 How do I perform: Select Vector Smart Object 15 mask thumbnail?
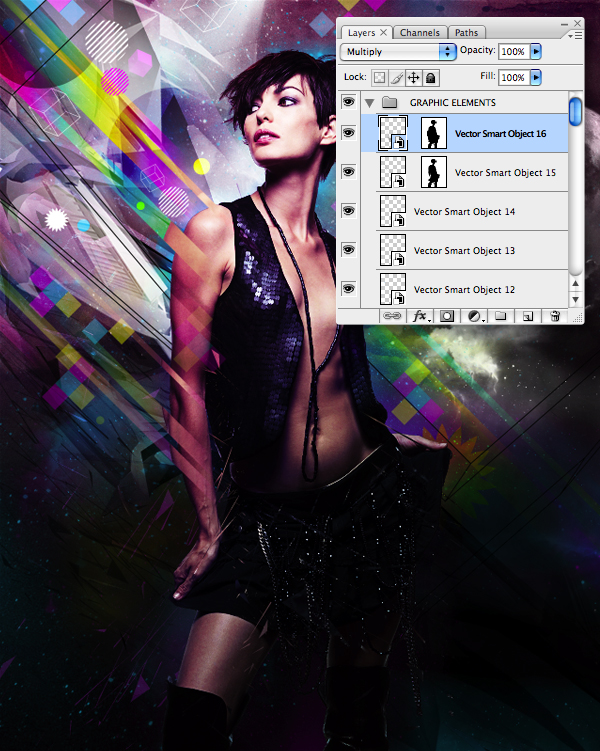(434, 172)
